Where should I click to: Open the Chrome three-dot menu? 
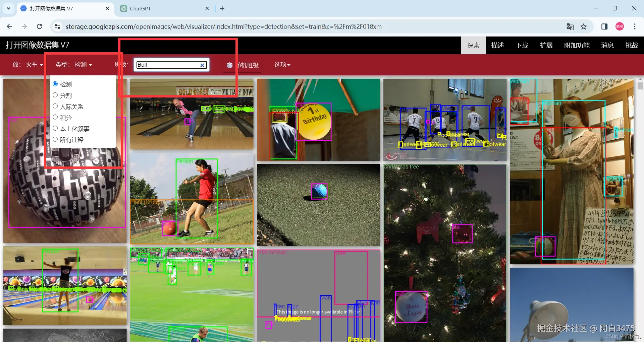pyautogui.click(x=635, y=26)
